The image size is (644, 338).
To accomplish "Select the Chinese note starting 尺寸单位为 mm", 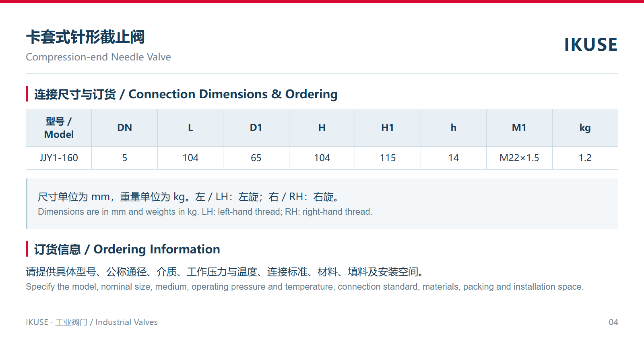I will pos(189,197).
